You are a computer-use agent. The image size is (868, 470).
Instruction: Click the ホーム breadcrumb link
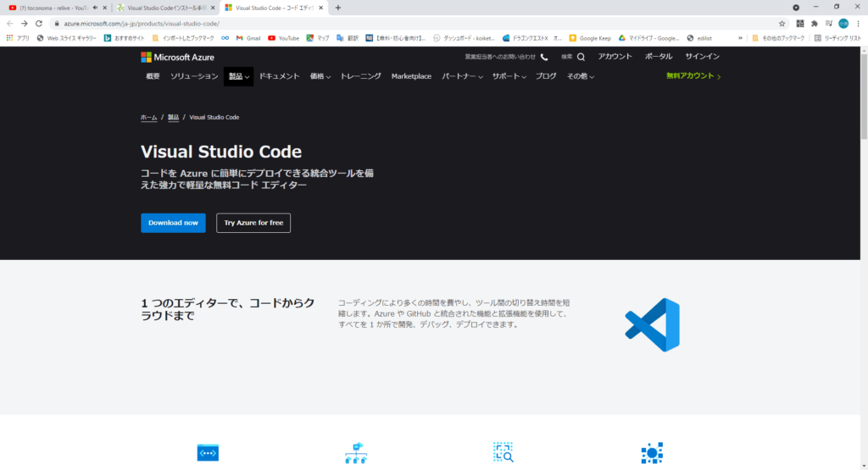148,117
